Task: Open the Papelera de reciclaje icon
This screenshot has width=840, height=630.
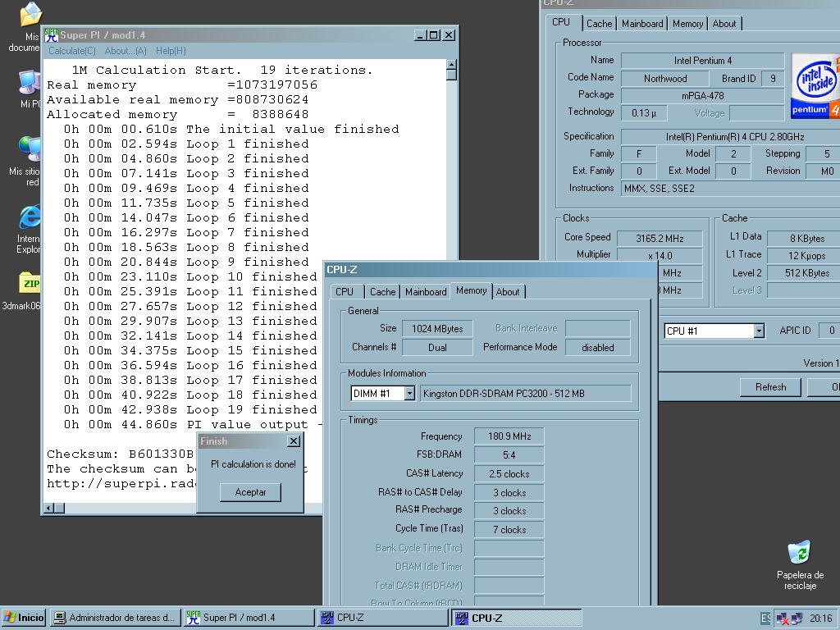Action: point(799,553)
